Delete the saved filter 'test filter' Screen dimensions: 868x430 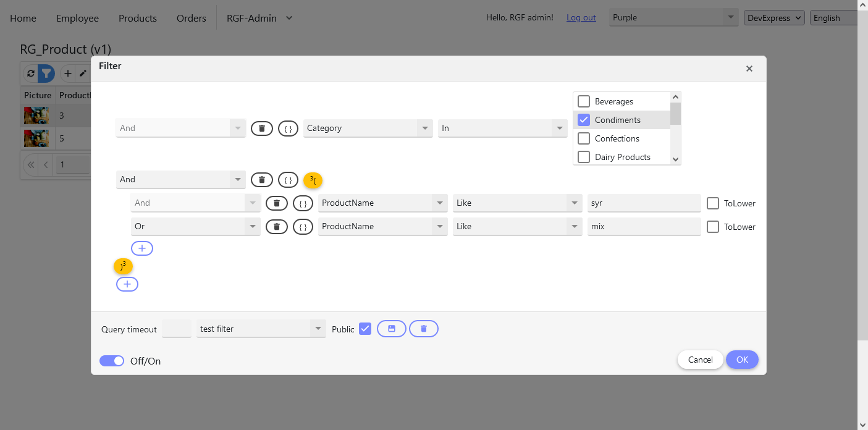423,329
